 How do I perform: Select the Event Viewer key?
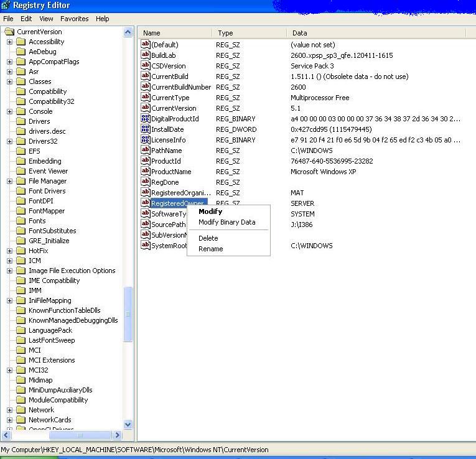coord(48,171)
